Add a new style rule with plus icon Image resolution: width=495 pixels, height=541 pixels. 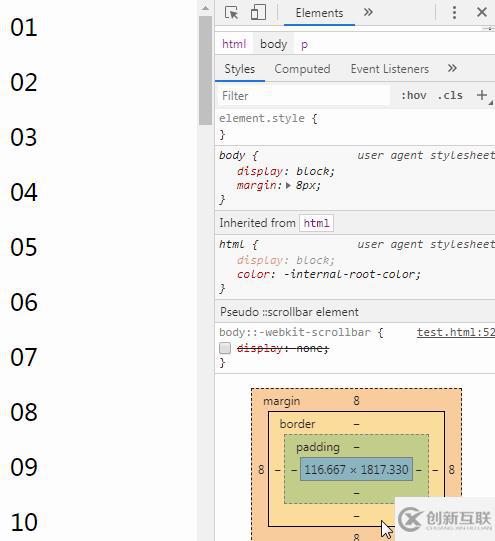pos(482,95)
